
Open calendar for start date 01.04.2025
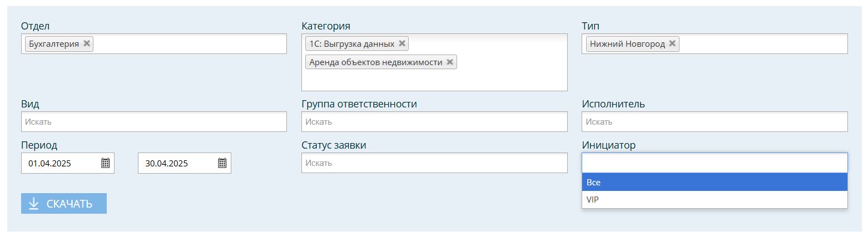105,163
